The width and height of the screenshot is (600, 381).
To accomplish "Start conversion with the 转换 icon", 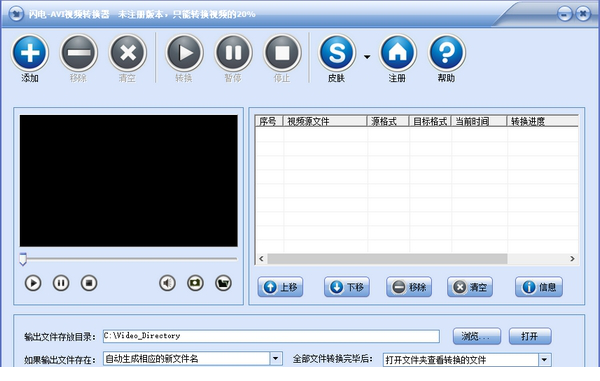I will [x=184, y=52].
